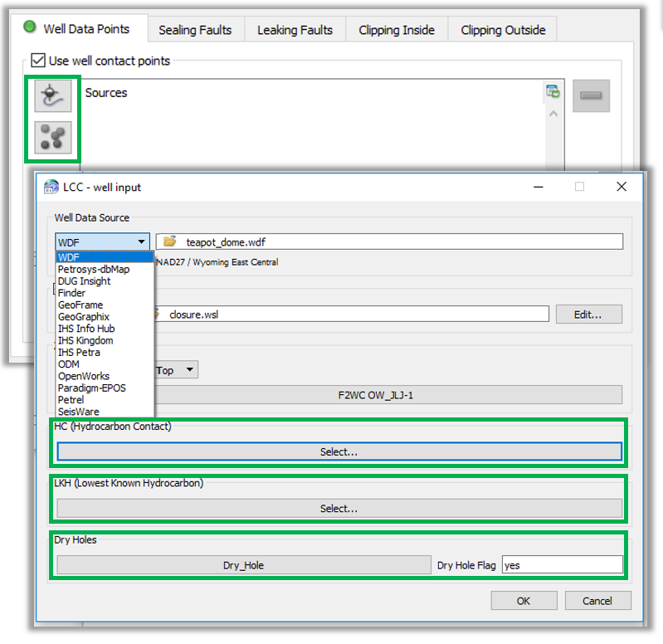Viewport: 663px width, 644px height.
Task: Confirm the dialog with OK
Action: 524,601
